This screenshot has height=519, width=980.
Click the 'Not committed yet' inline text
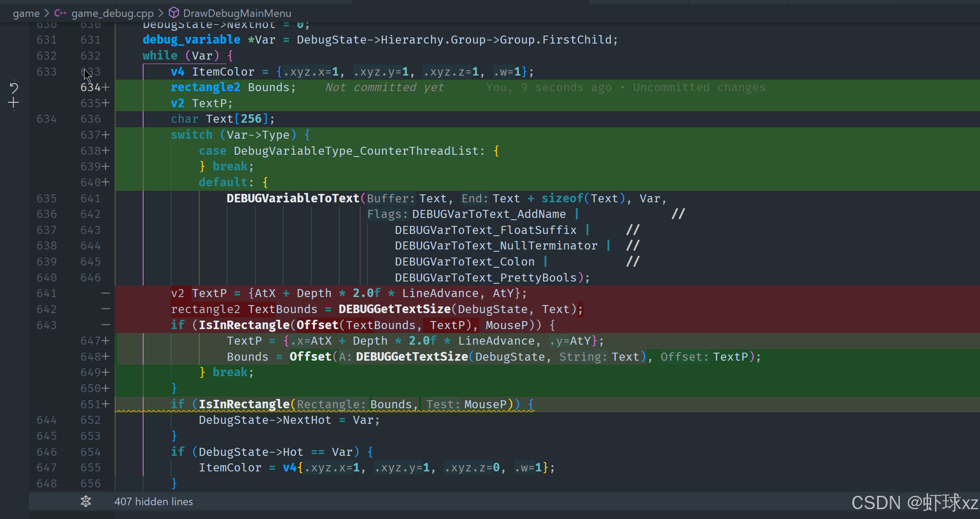click(385, 88)
